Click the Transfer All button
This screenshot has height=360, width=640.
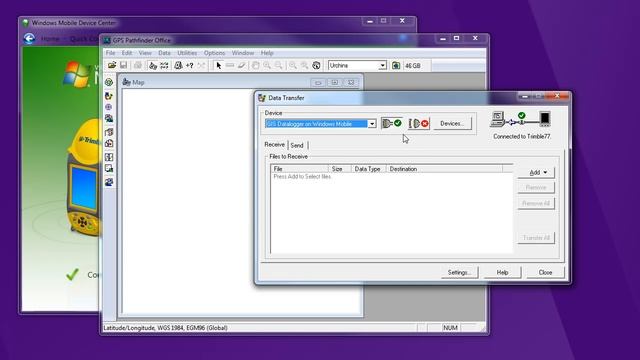[536, 238]
